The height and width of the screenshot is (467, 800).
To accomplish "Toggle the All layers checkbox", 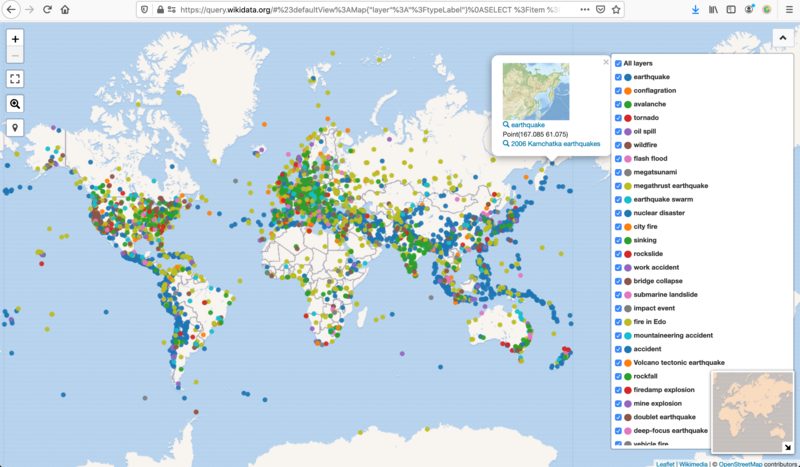I will coord(618,63).
